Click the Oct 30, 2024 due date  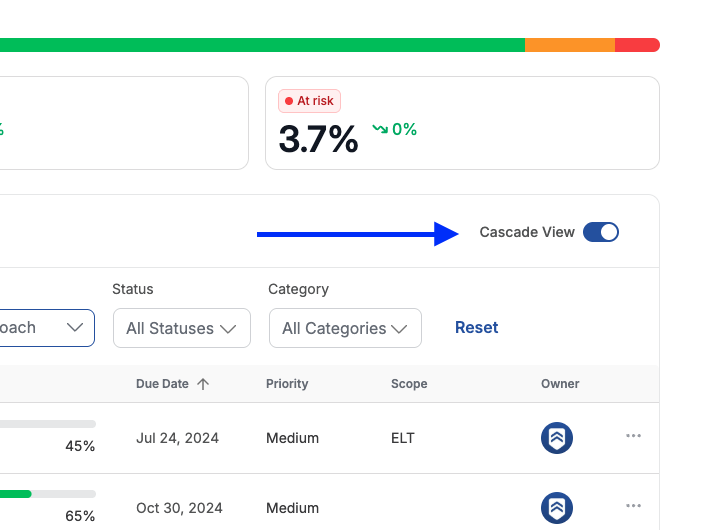pyautogui.click(x=179, y=508)
